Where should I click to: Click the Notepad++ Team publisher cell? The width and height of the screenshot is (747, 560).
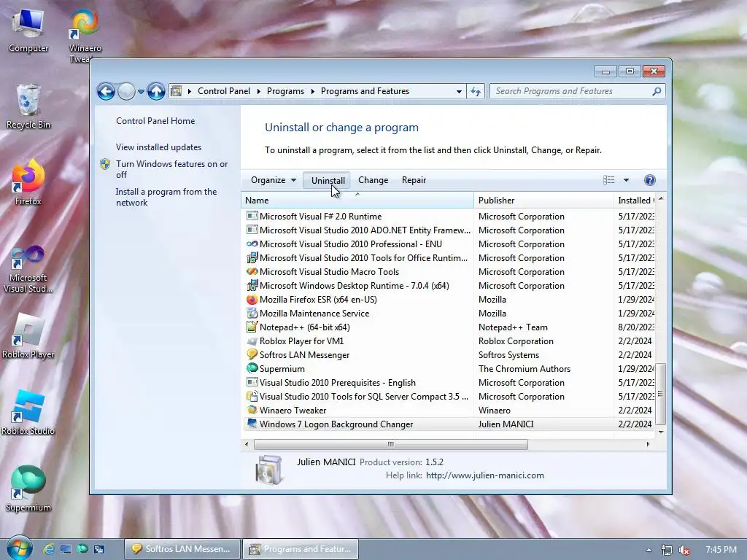pyautogui.click(x=513, y=327)
